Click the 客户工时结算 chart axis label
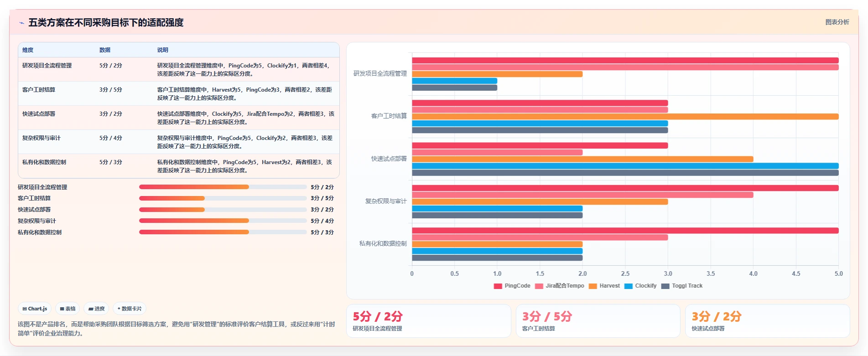The height and width of the screenshot is (356, 868). [389, 116]
